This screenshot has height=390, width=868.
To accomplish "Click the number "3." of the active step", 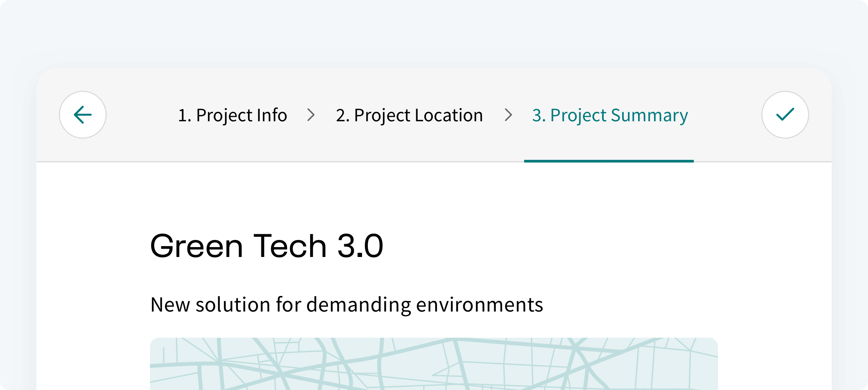I will click(539, 115).
